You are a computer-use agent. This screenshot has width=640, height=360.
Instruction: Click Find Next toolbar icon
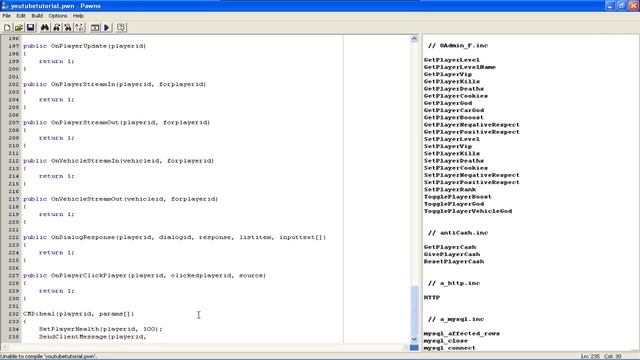pos(56,27)
